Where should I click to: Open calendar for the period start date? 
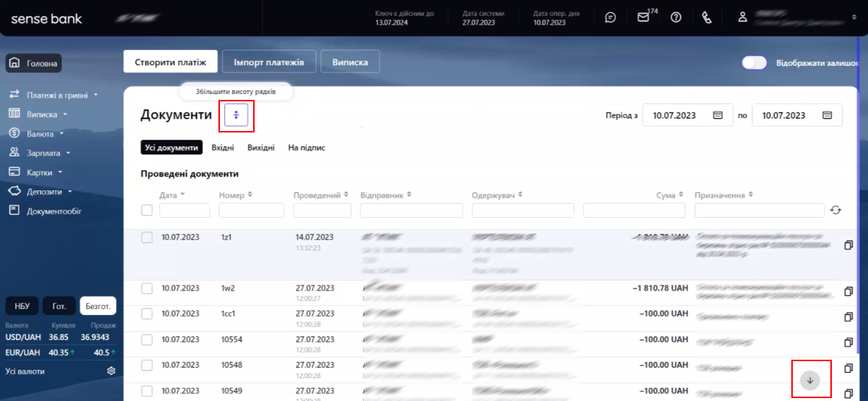718,115
